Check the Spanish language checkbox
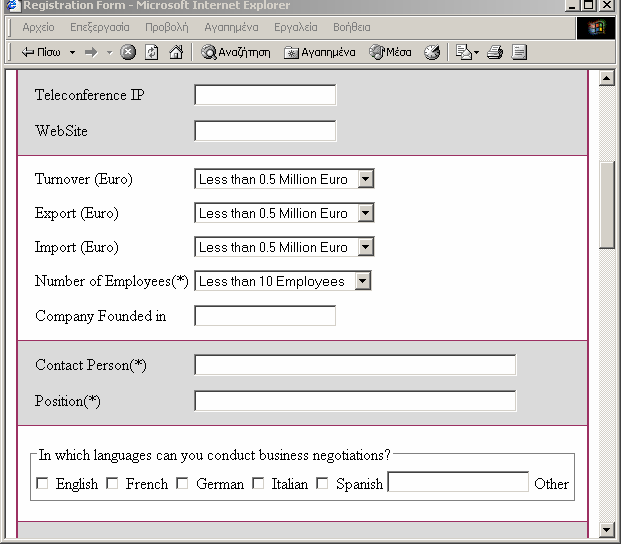621x544 pixels. pyautogui.click(x=322, y=483)
